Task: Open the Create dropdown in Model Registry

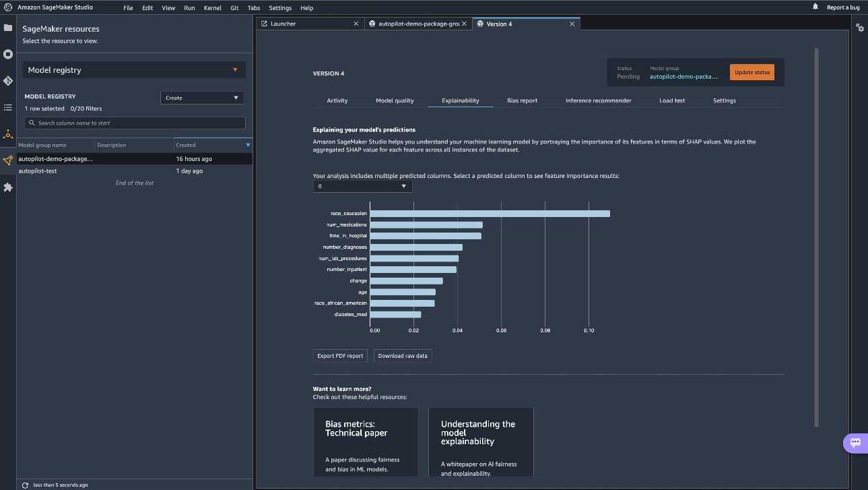Action: coord(202,98)
